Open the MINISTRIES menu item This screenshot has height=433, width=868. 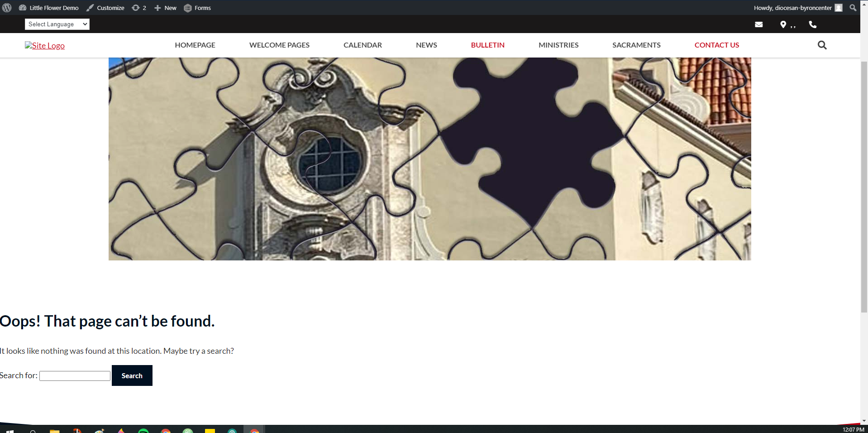tap(558, 45)
